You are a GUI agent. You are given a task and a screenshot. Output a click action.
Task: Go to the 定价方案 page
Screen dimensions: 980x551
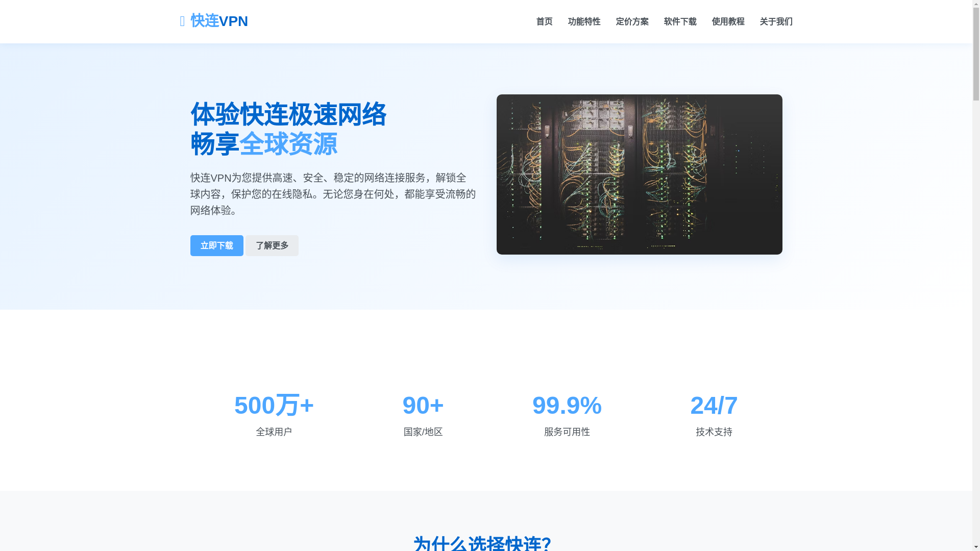pos(632,21)
